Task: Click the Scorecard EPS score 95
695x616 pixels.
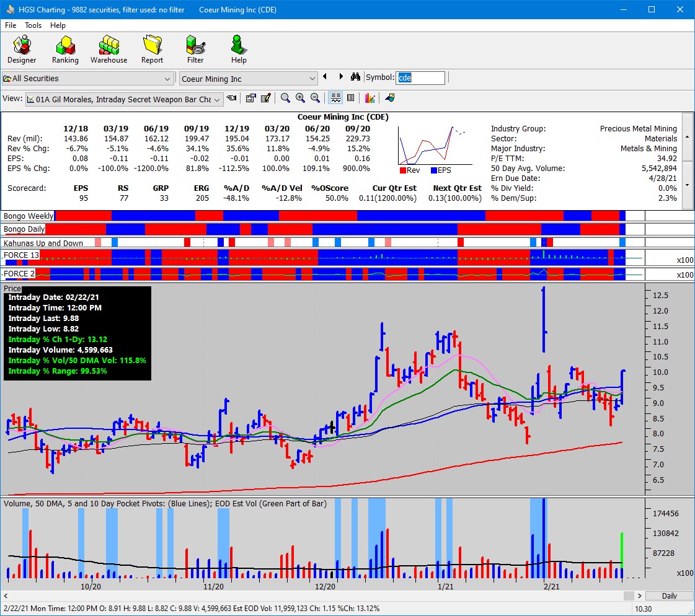Action: pyautogui.click(x=83, y=198)
